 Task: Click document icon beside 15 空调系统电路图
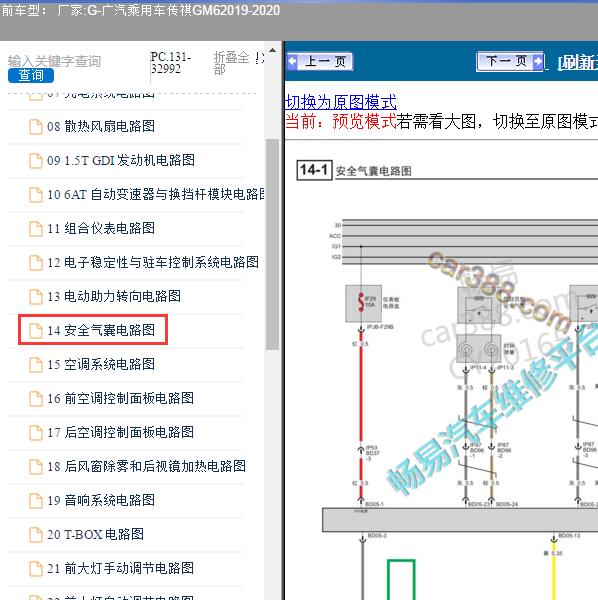(x=36, y=365)
